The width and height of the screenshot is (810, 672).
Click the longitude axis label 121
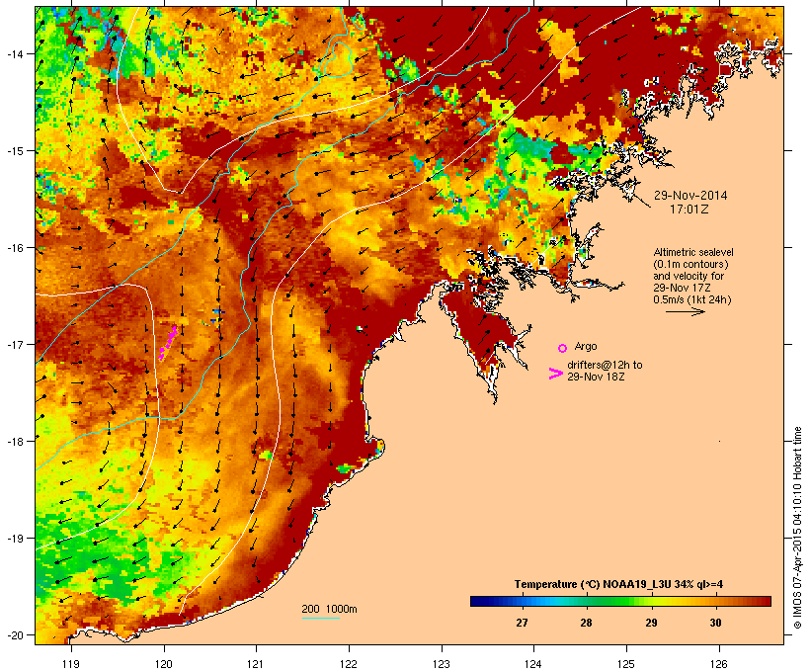[256, 664]
